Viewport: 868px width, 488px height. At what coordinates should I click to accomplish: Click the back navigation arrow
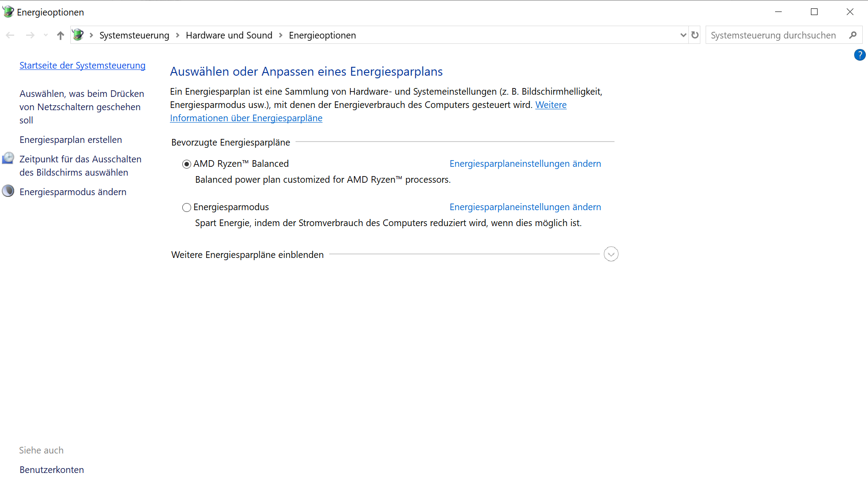(x=10, y=35)
